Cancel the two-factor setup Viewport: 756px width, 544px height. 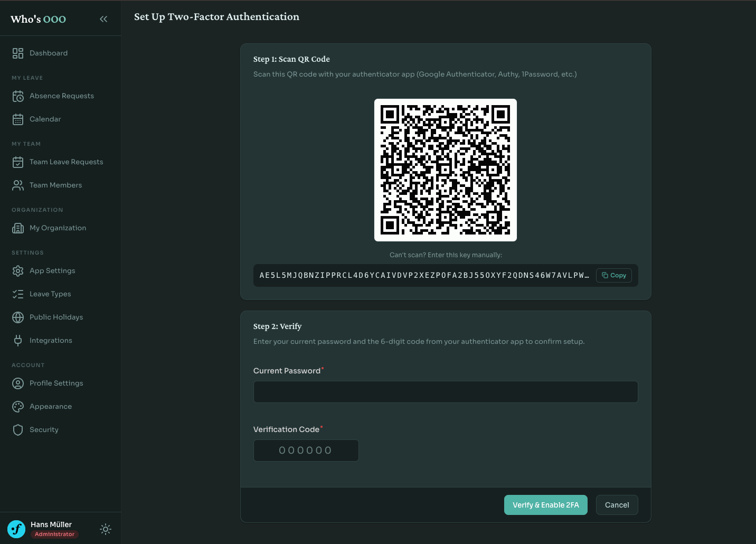click(617, 505)
